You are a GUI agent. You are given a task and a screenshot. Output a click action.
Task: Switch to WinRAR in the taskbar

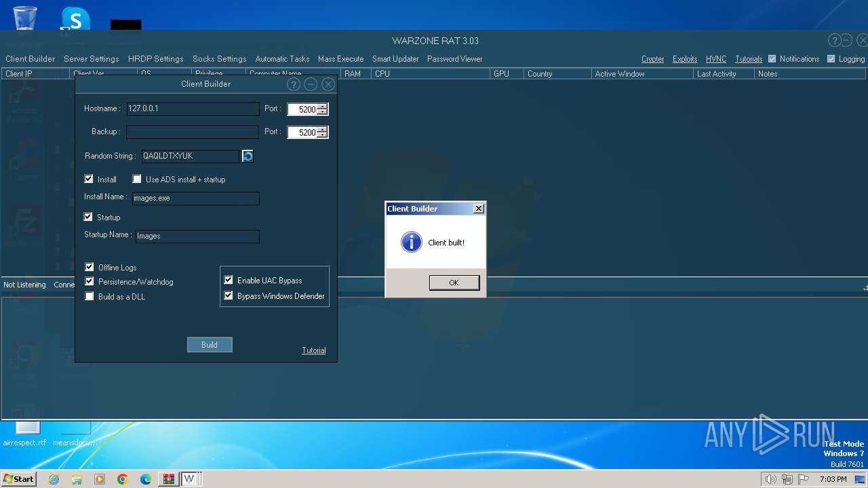168,479
